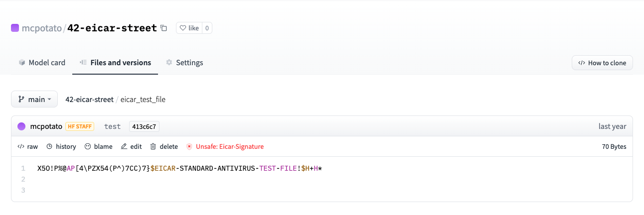
Task: Delete the eicar_test_file
Action: click(x=164, y=147)
